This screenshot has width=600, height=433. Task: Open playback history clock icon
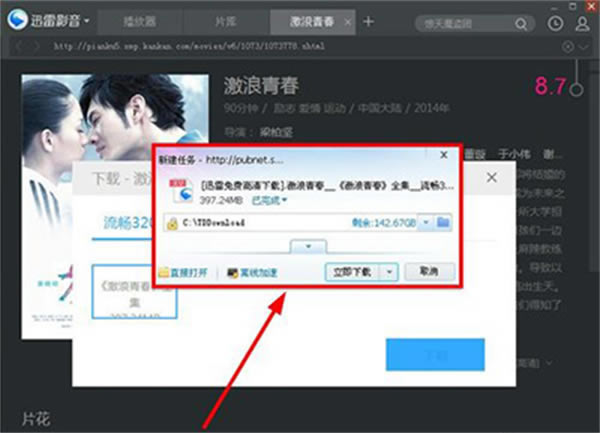(x=555, y=23)
